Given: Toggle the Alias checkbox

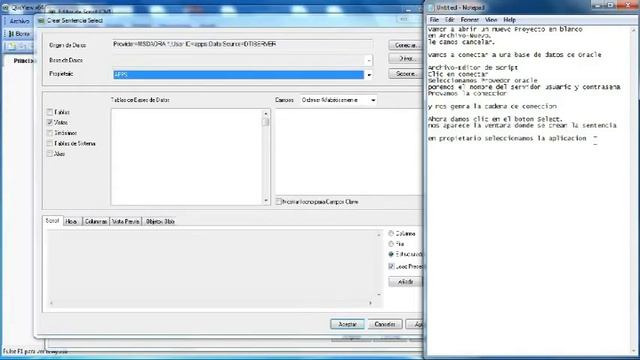Looking at the screenshot, I should coord(50,154).
